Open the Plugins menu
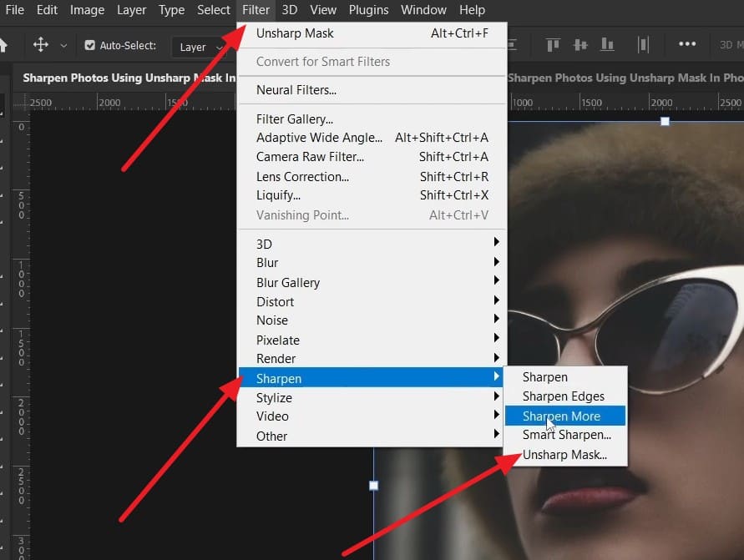This screenshot has height=560, width=744. click(x=369, y=10)
